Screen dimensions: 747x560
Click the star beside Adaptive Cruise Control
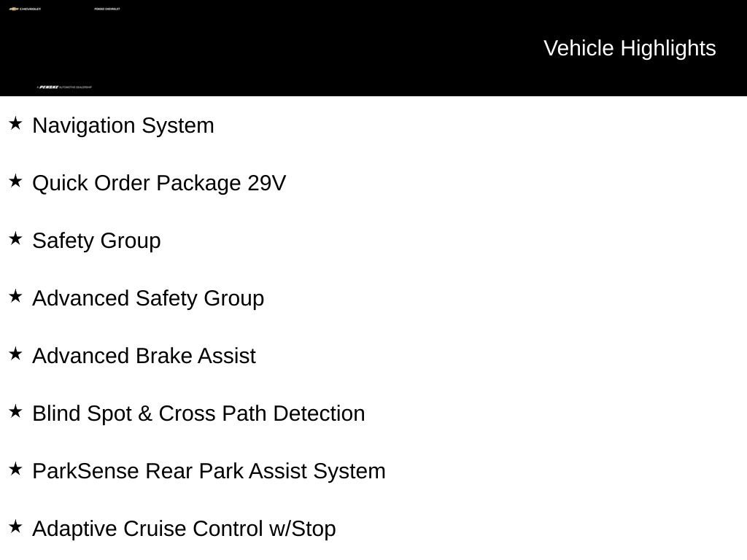(15, 526)
